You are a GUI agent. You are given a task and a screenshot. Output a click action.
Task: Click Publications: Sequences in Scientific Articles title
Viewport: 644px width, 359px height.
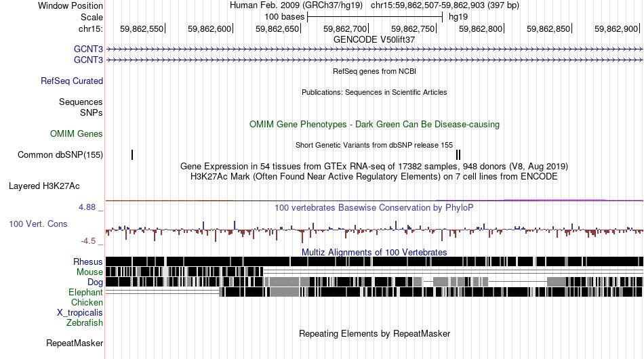(x=374, y=92)
